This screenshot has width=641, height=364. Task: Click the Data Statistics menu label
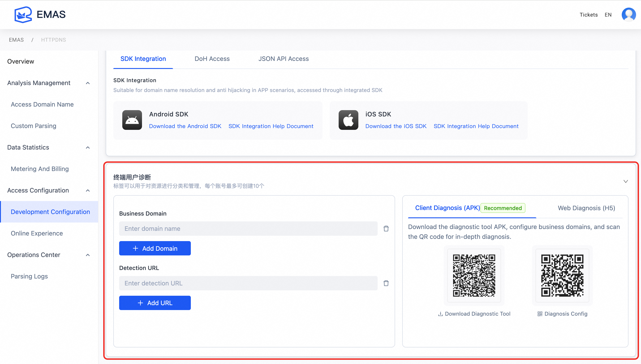[x=28, y=148]
